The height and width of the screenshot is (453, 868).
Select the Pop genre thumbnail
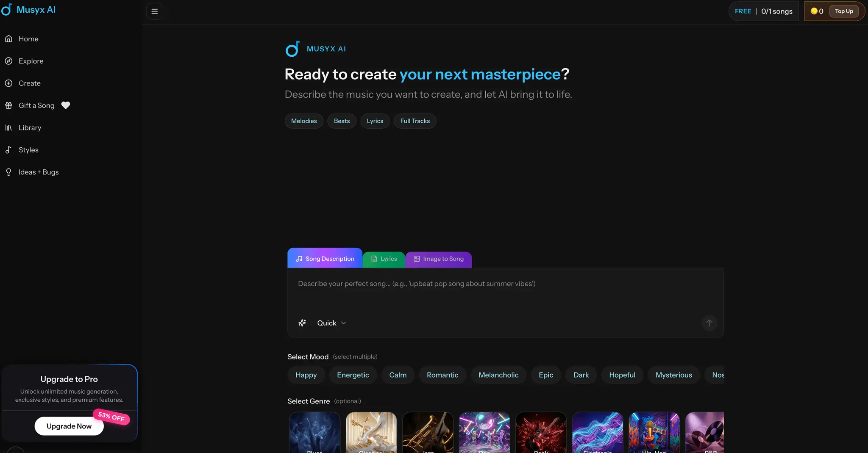click(x=484, y=433)
